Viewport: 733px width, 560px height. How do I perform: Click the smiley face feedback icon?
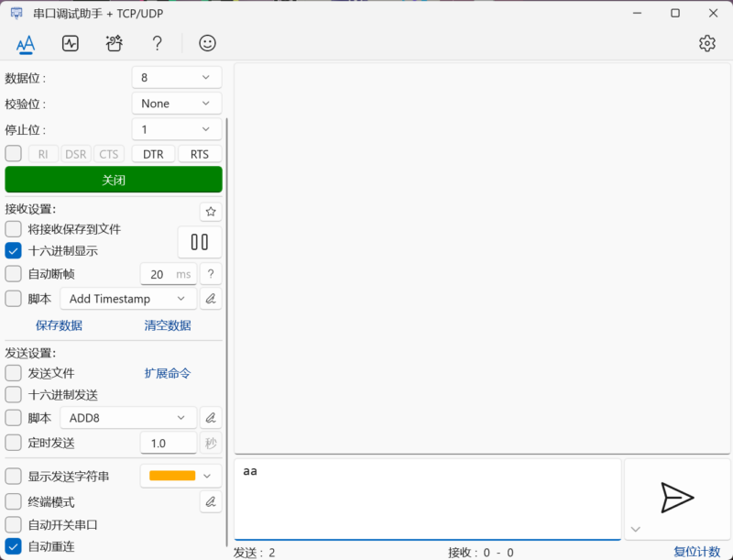tap(208, 43)
